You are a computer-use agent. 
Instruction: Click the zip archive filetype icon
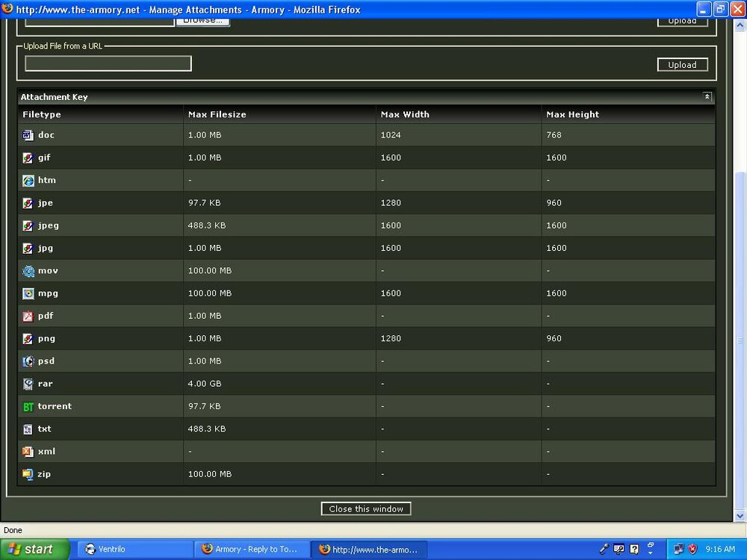click(28, 474)
